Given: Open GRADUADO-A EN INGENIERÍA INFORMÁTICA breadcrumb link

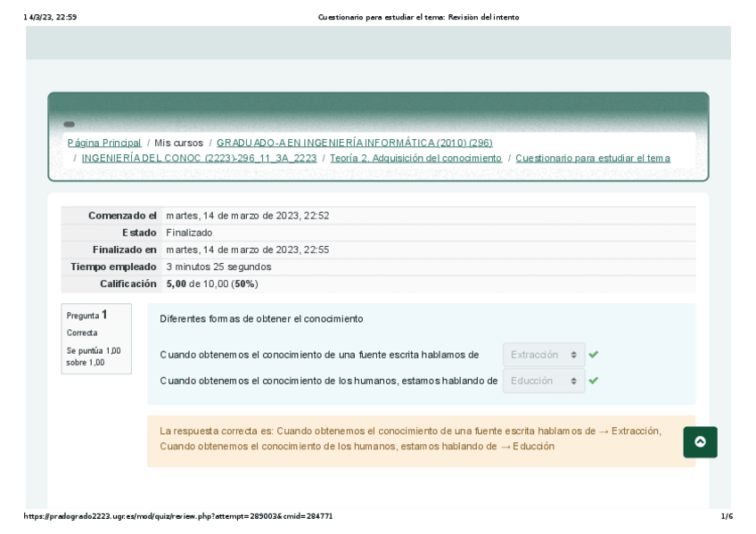Looking at the screenshot, I should pos(354,143).
